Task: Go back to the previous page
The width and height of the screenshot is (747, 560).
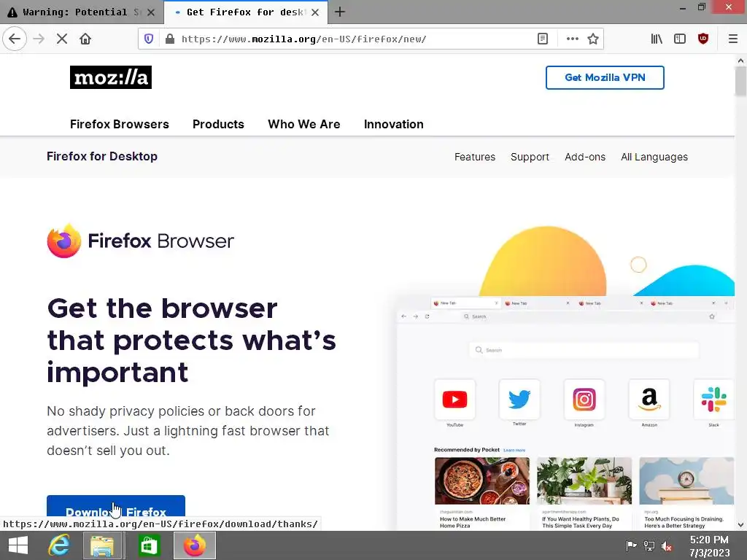Action: [x=15, y=39]
